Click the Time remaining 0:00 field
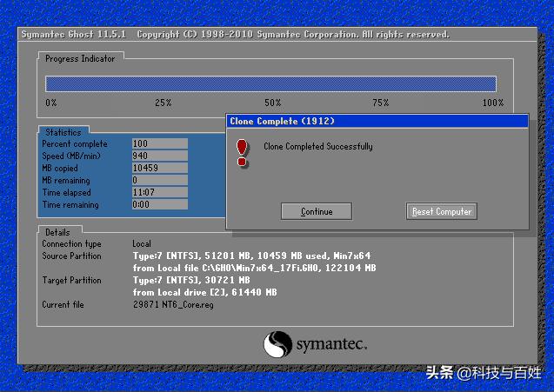Screen dimensions: 554x392 [159, 205]
